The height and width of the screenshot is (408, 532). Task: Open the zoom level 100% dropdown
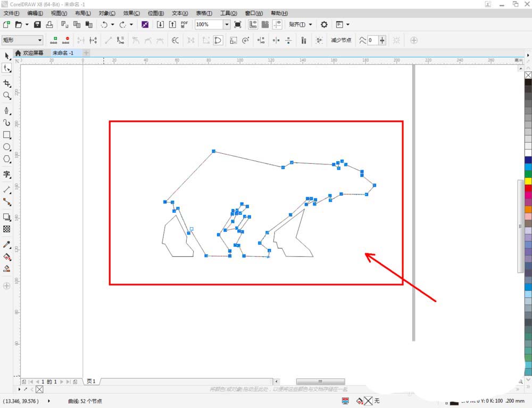[x=227, y=24]
